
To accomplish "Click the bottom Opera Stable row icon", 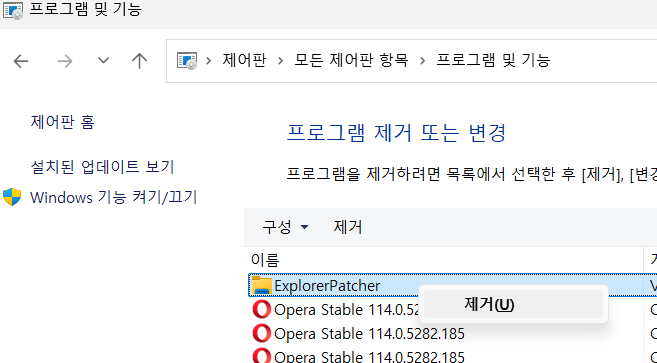I will (261, 356).
